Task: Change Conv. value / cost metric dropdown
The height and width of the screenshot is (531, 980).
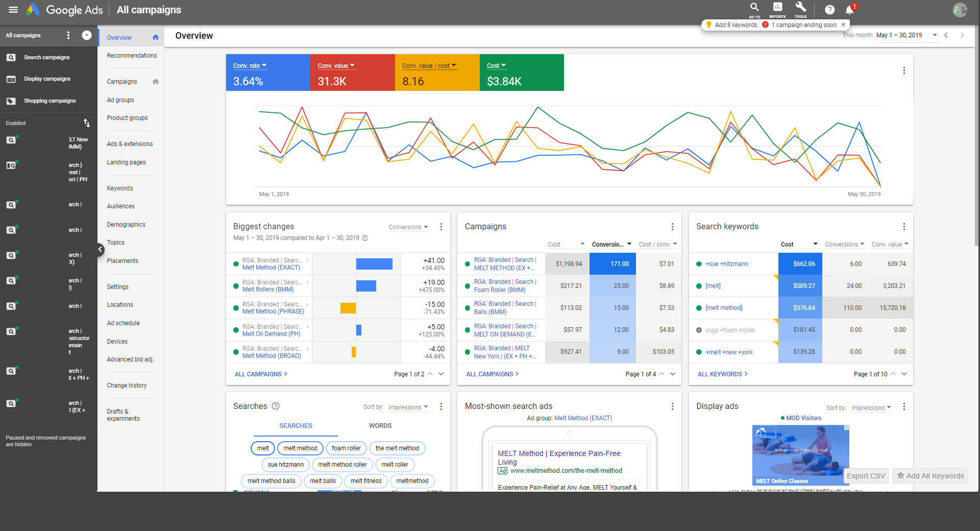Action: 429,66
